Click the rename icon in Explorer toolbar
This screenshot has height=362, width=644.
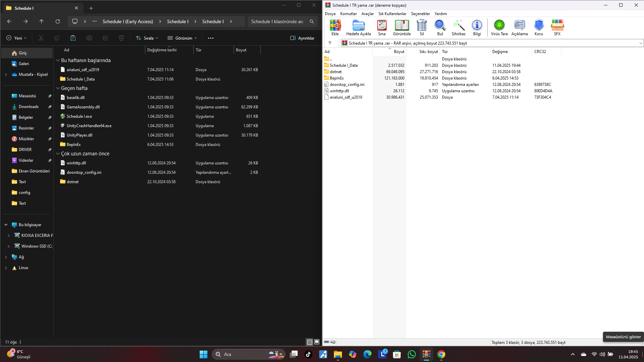click(x=89, y=38)
